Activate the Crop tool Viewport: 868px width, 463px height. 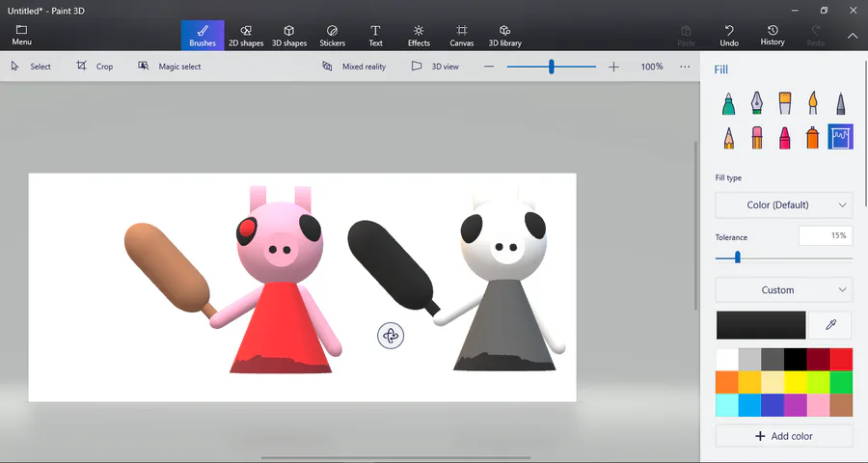tap(95, 67)
